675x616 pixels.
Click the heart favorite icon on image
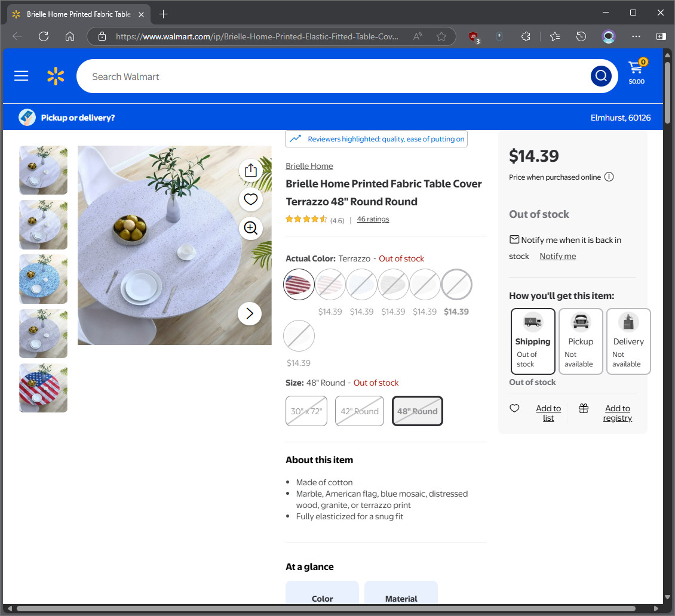pos(250,199)
